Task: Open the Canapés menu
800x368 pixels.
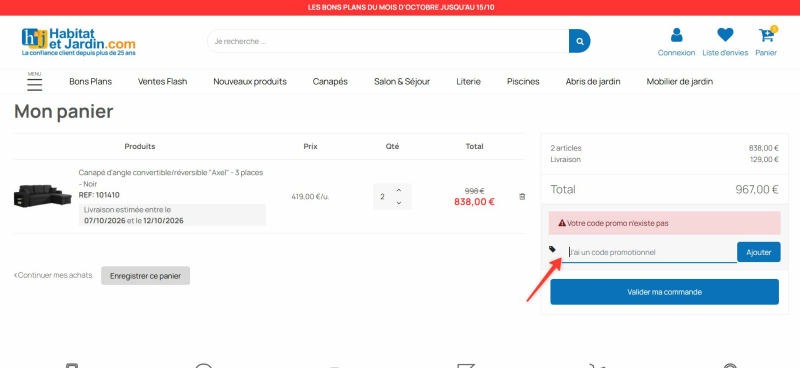Action: (330, 82)
